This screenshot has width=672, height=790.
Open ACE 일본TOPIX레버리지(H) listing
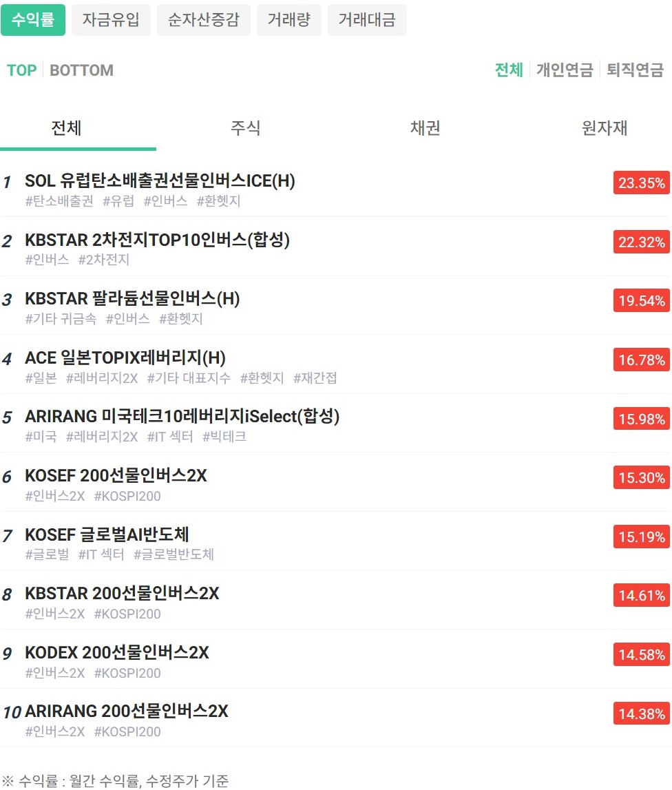(125, 358)
